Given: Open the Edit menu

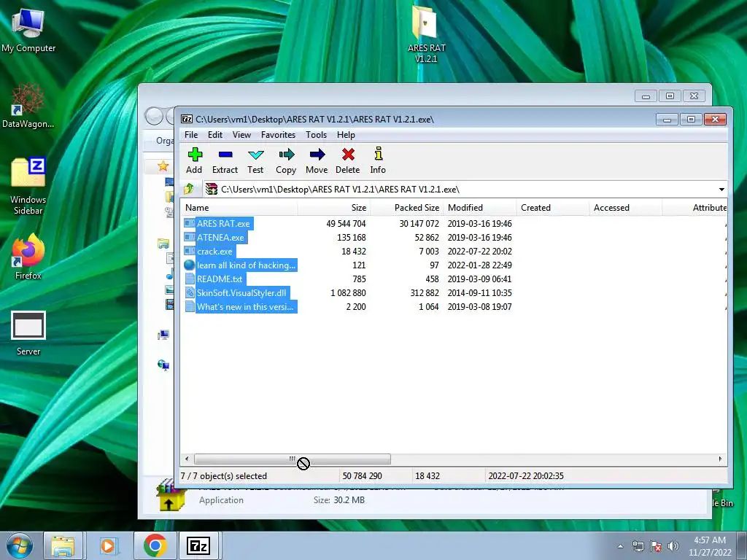Looking at the screenshot, I should point(215,135).
